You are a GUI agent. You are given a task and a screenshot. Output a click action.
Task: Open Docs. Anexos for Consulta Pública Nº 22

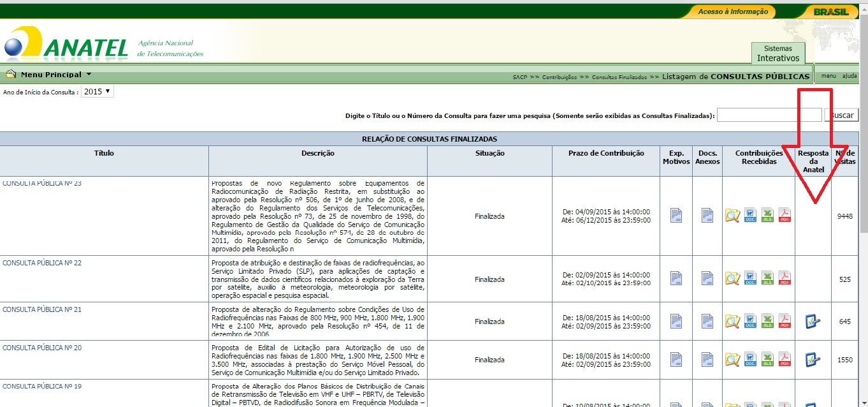[707, 278]
